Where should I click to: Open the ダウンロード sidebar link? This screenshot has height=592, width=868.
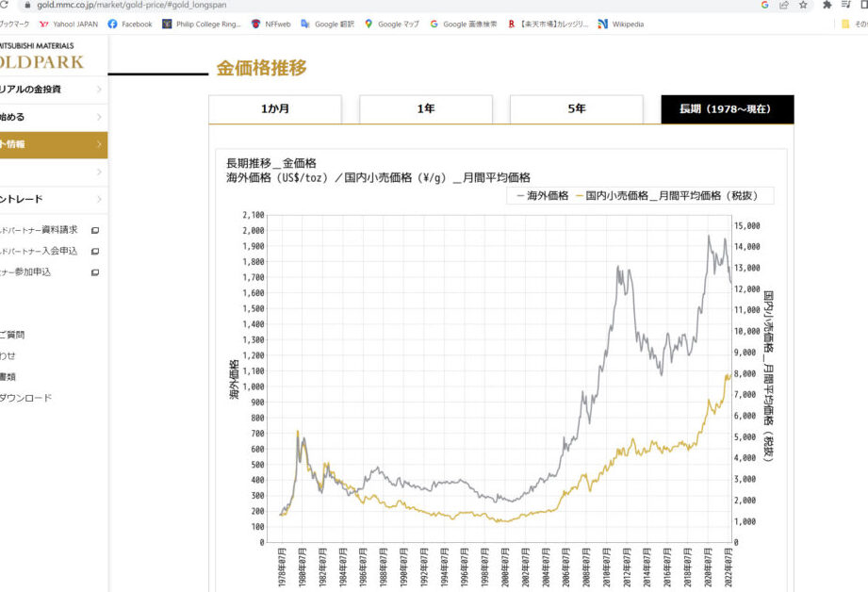pyautogui.click(x=26, y=398)
